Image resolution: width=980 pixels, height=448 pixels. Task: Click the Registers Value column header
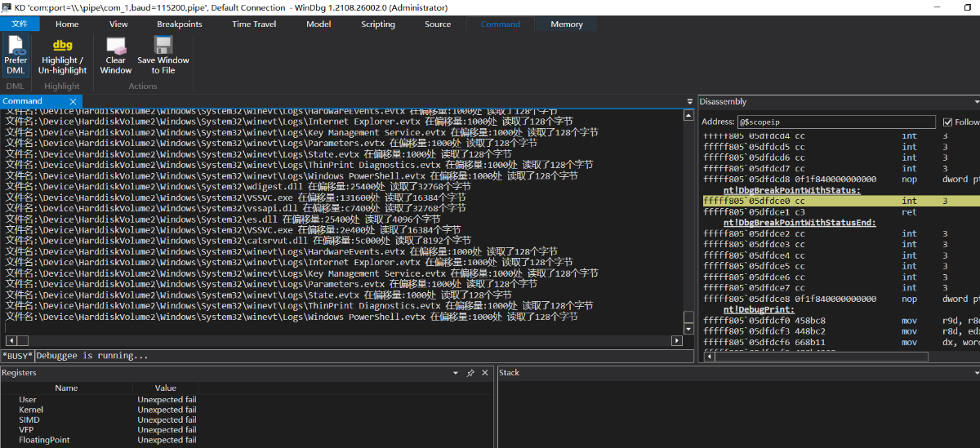coord(166,388)
